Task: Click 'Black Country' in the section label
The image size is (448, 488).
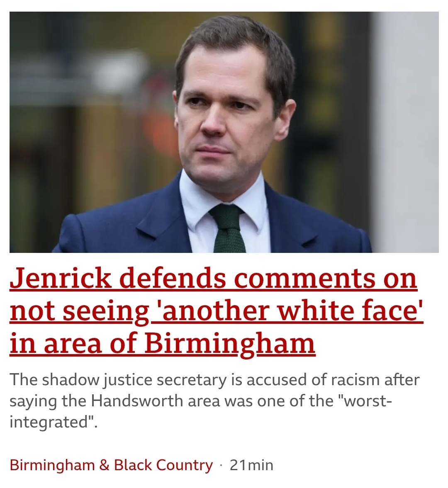Action: pyautogui.click(x=163, y=465)
